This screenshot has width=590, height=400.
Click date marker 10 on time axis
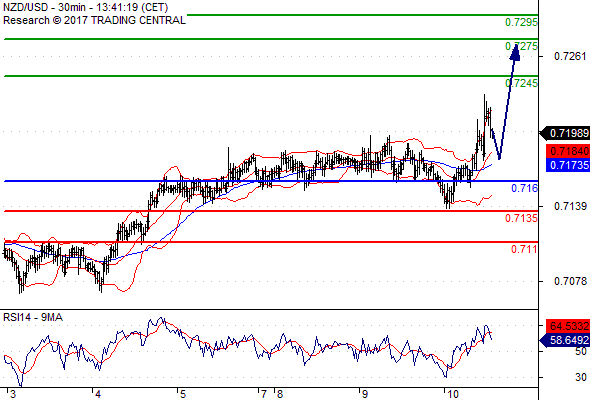coord(452,394)
